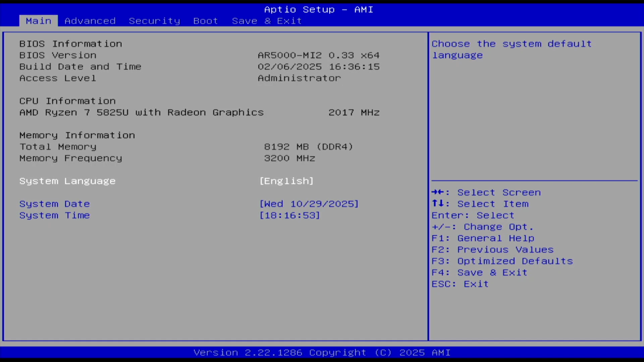Select the System Date label
This screenshot has width=644, height=362.
coord(55,204)
